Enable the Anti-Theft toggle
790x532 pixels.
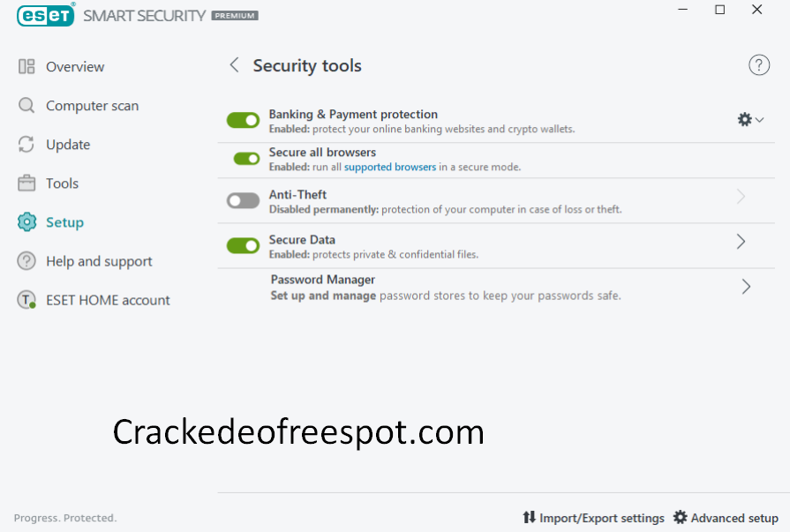243,201
